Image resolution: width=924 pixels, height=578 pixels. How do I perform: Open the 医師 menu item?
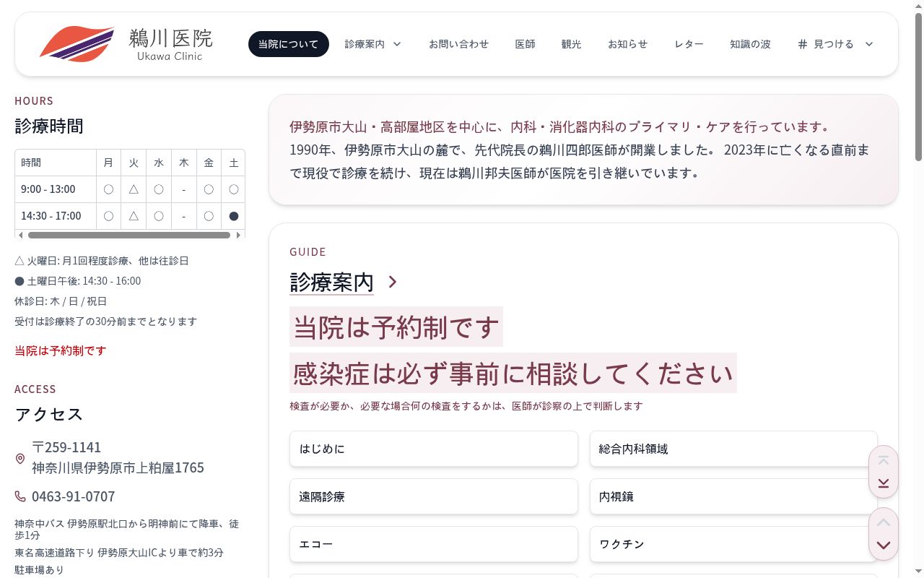pyautogui.click(x=526, y=44)
